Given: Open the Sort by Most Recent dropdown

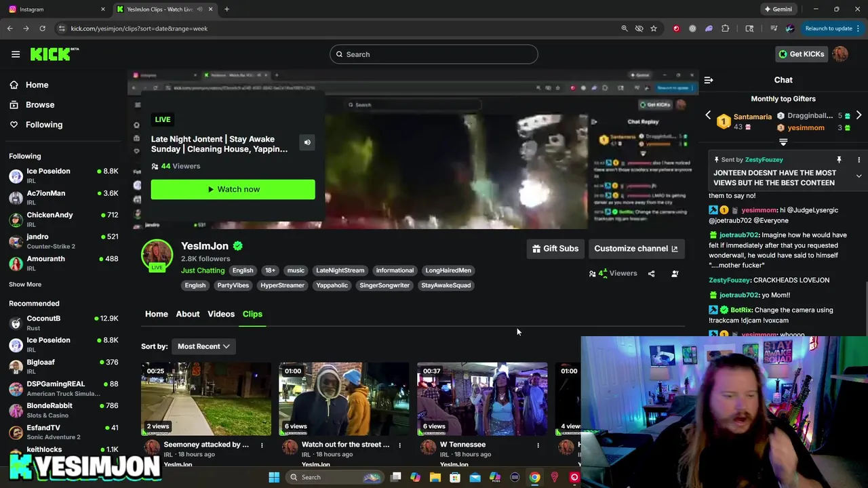Looking at the screenshot, I should click(203, 346).
